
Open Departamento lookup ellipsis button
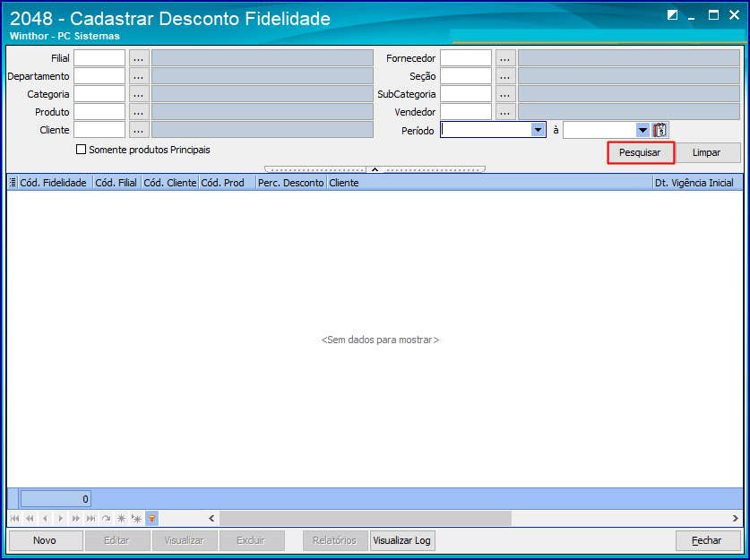coord(139,76)
